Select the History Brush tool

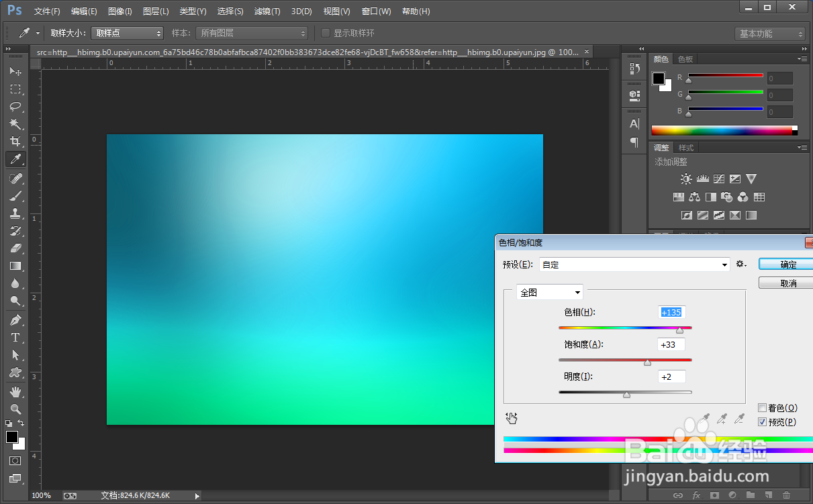(15, 231)
